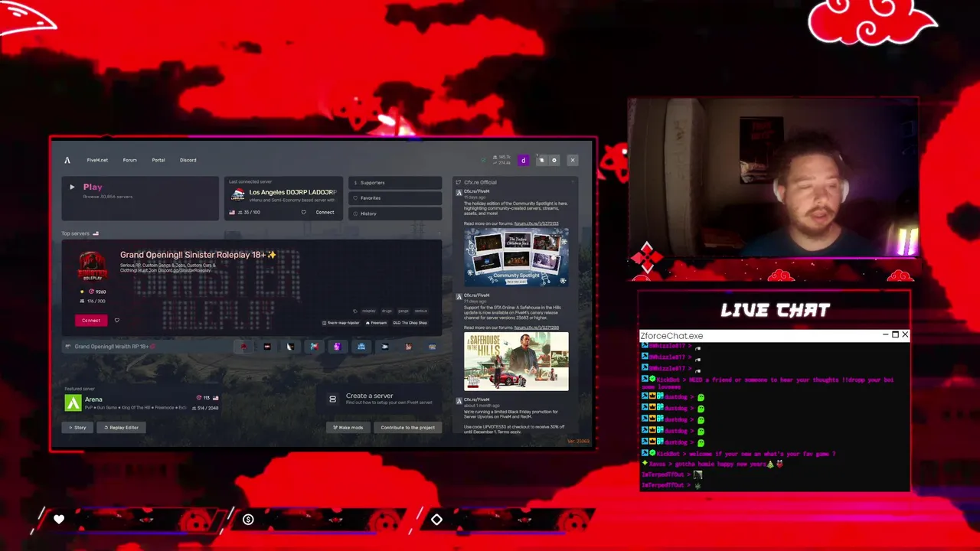Select fourth blue-red server icon in carousel
Image resolution: width=980 pixels, height=551 pixels.
314,347
